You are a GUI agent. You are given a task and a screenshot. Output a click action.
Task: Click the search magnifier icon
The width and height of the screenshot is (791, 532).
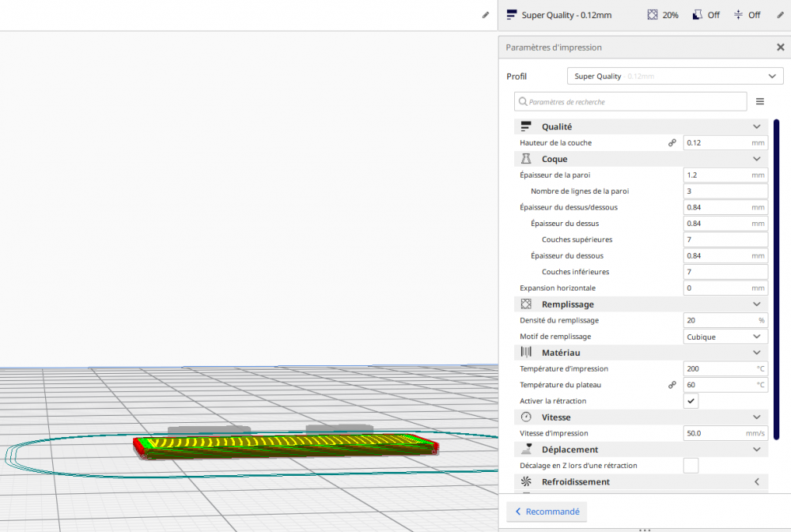coord(523,101)
